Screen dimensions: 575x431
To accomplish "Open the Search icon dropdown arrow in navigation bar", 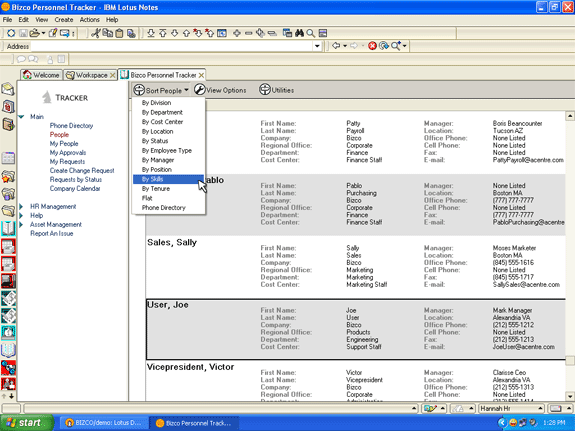I will 404,46.
